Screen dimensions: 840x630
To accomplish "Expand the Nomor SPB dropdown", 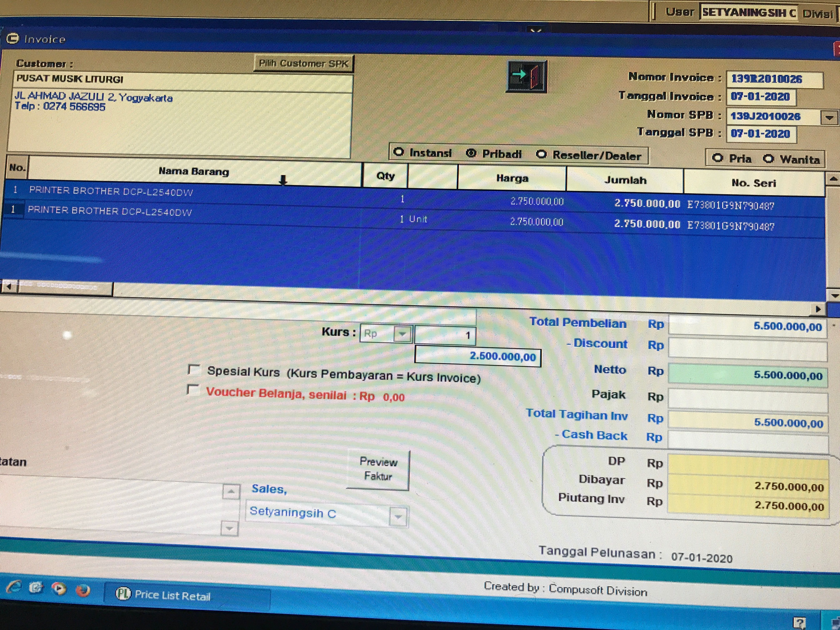I will [829, 118].
